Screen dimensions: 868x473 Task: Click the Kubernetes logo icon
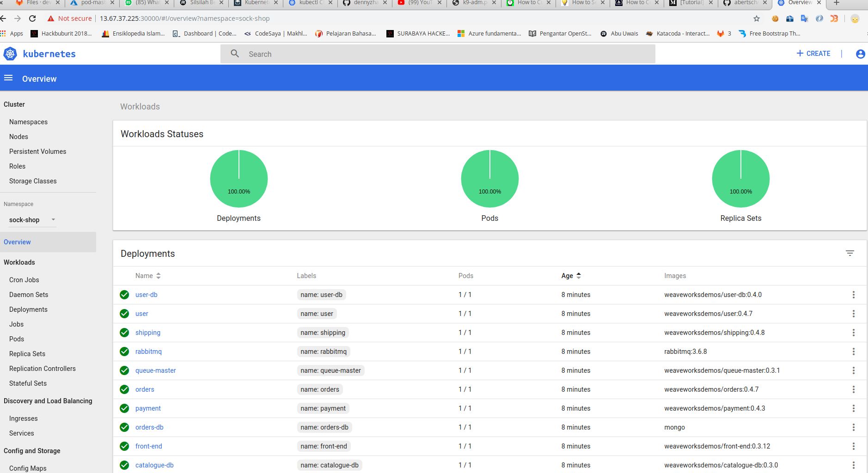click(10, 54)
